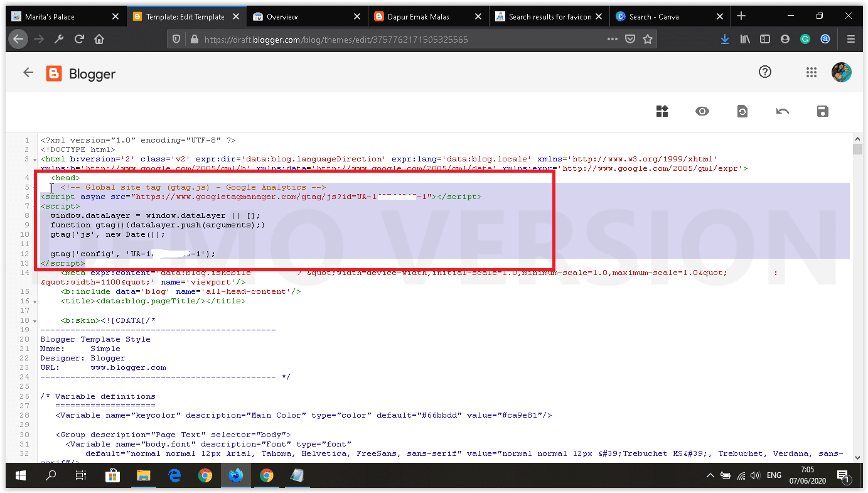Select the Template: Edit Template tab
This screenshot has height=493, width=868.
[186, 16]
